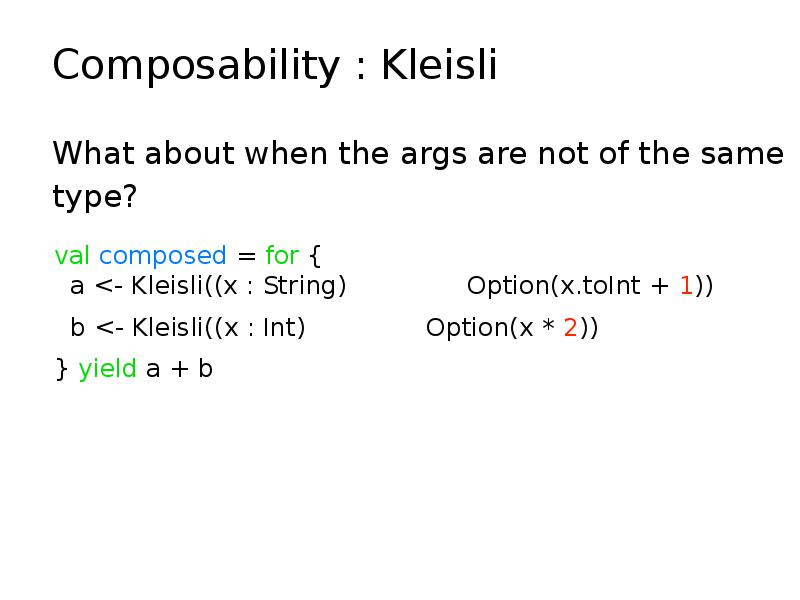
Task: Select the "String" type in the first Kleisli
Action: pos(304,286)
